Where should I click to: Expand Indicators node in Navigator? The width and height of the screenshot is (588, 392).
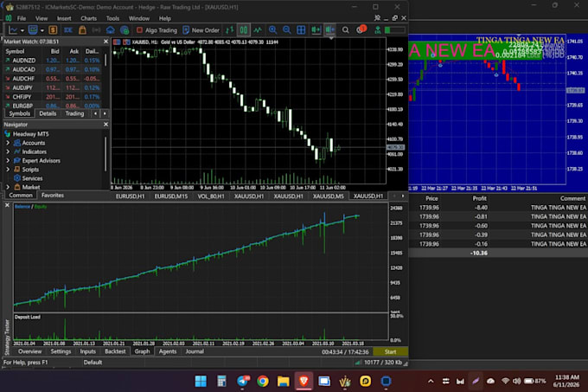pos(8,151)
